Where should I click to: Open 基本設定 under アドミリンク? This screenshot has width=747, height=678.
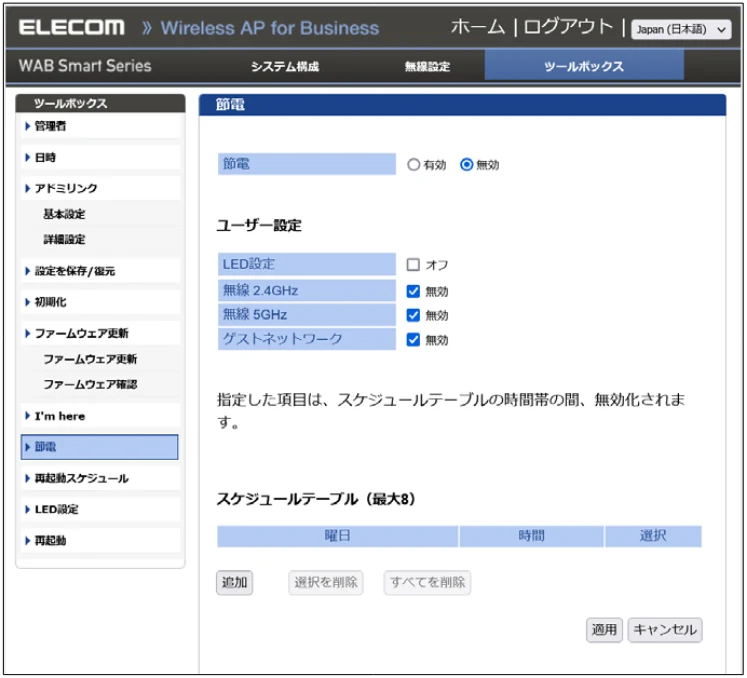tap(64, 214)
